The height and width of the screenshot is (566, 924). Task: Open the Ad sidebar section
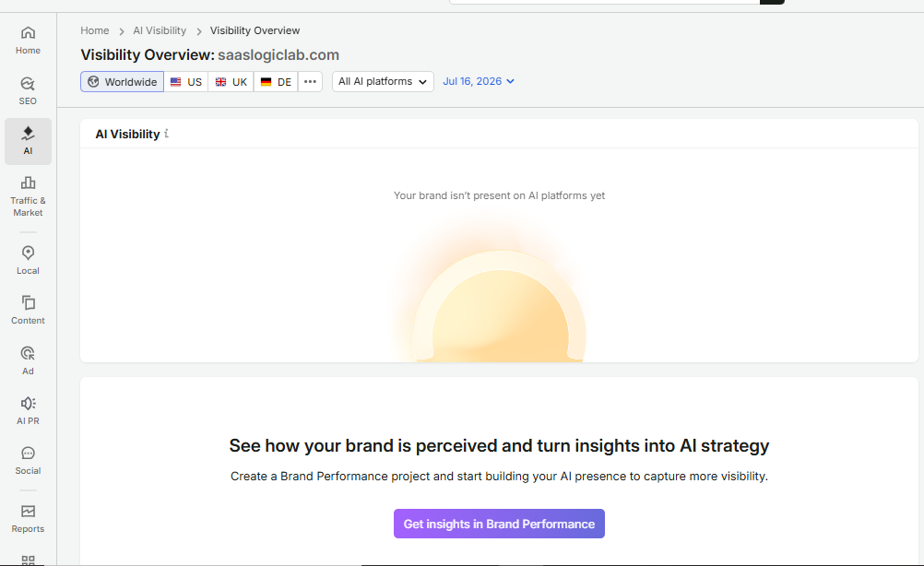[x=28, y=361]
